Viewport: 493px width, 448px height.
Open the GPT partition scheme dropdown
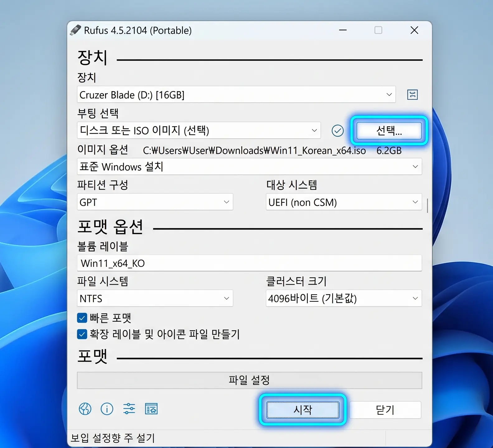point(155,202)
